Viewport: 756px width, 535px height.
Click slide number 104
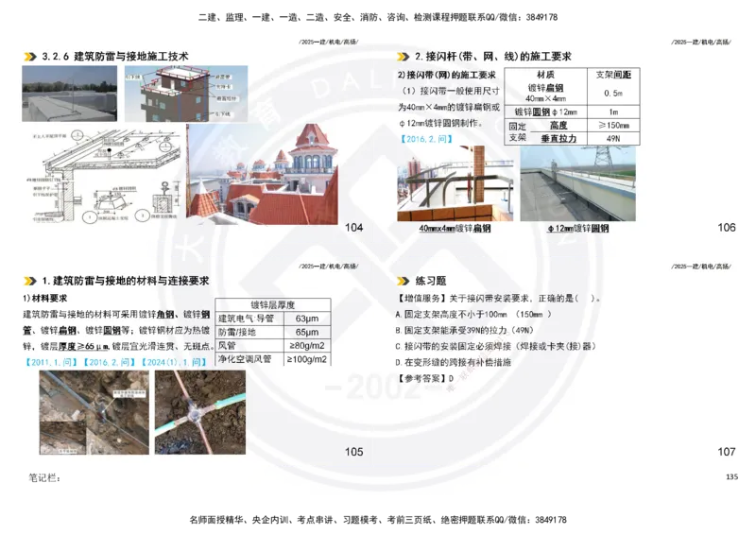(353, 227)
